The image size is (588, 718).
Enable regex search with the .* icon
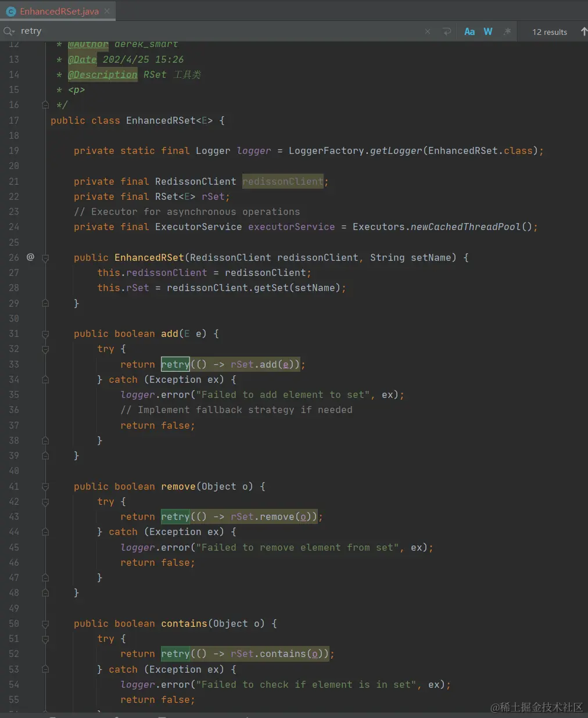coord(507,31)
